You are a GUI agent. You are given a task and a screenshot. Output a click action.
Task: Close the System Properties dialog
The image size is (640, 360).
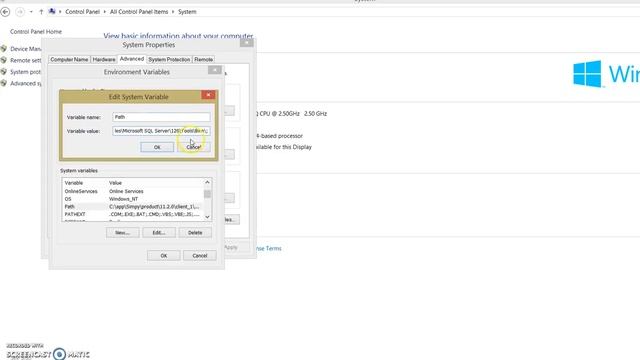tap(246, 42)
